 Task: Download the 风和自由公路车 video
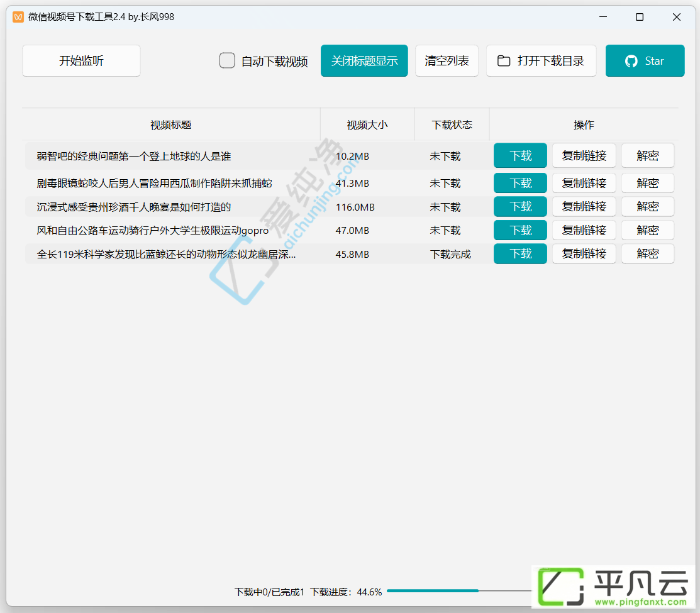521,230
